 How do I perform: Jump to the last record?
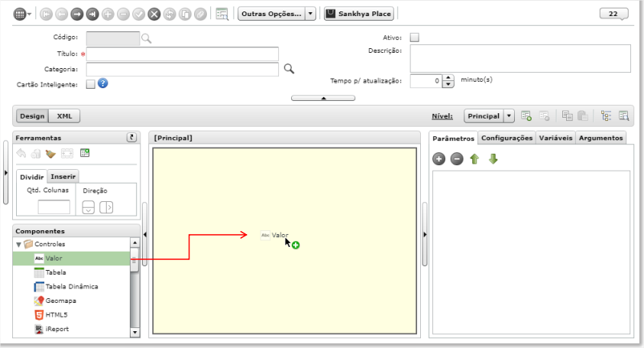tap(92, 15)
